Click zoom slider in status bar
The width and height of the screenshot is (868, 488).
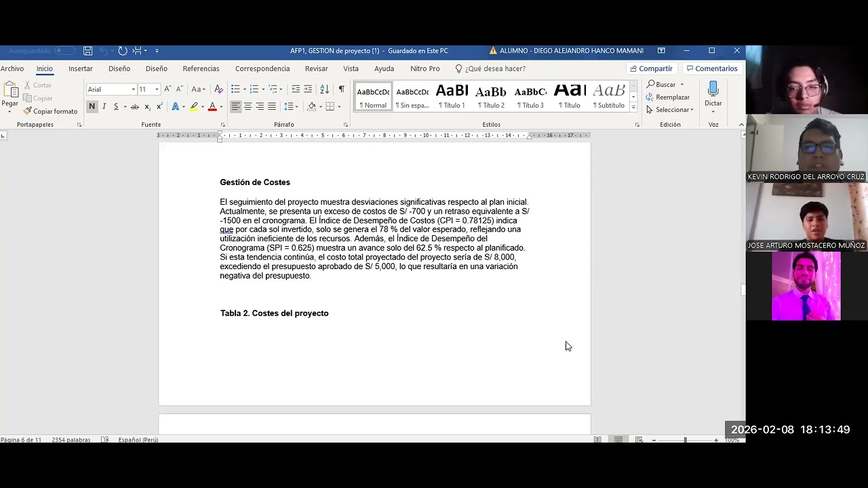tap(685, 440)
